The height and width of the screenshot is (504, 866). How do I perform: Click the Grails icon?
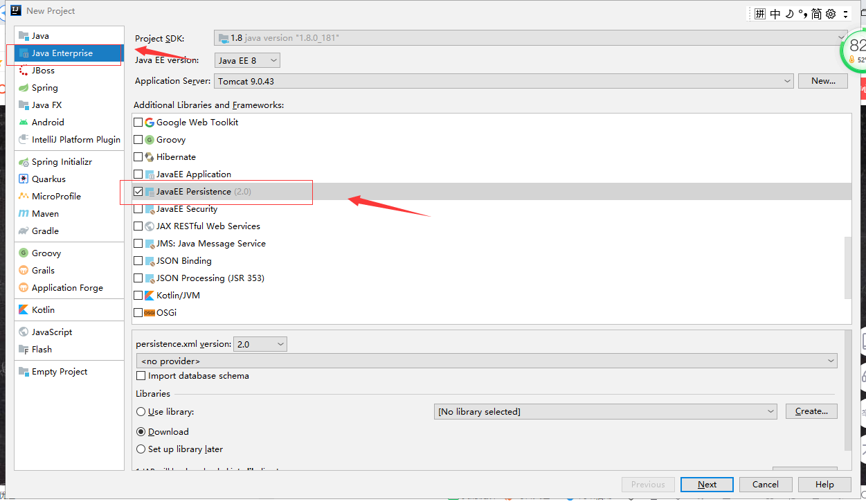pyautogui.click(x=24, y=270)
